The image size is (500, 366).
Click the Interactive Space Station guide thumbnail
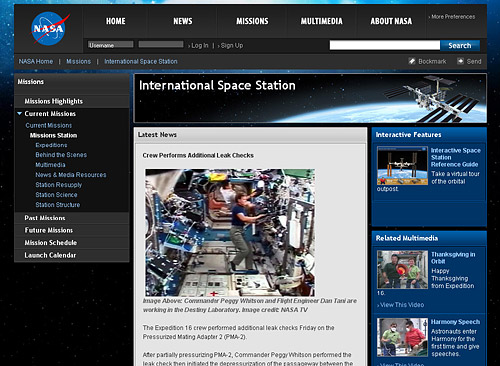[402, 166]
